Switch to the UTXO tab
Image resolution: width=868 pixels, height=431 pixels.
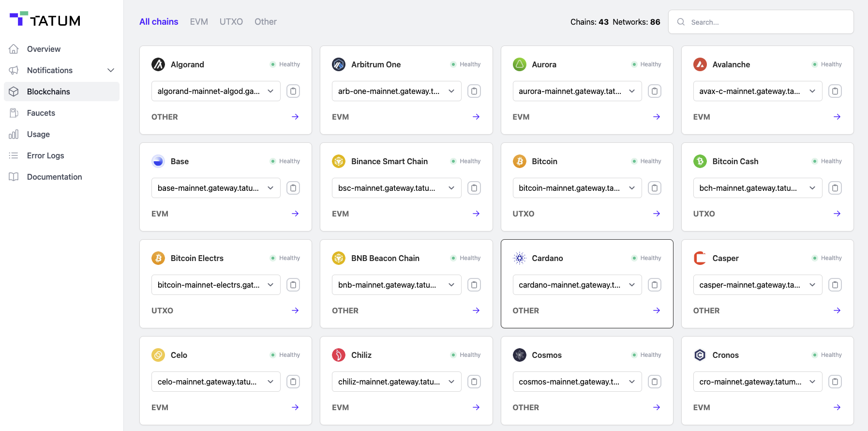[231, 22]
